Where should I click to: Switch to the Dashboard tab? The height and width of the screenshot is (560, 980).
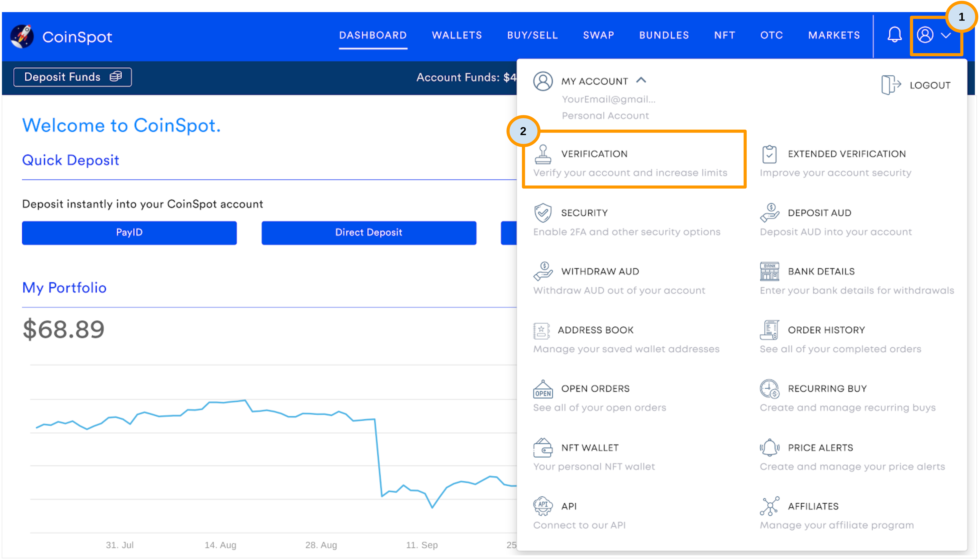[x=372, y=35]
